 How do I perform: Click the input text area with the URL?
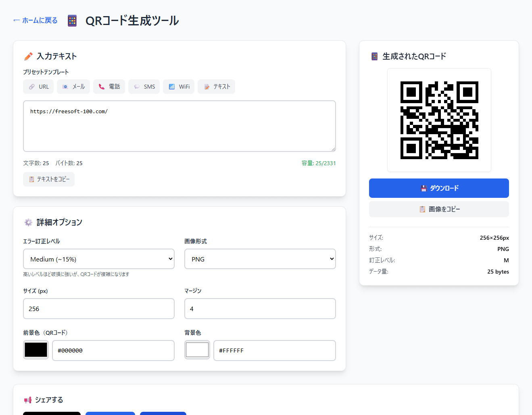click(179, 126)
